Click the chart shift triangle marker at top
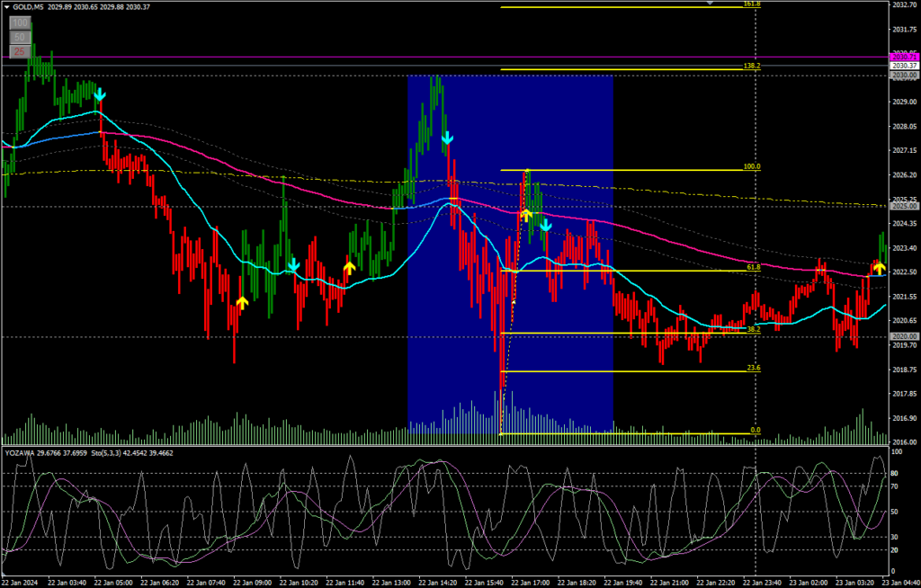921x588 pixels. click(711, 4)
